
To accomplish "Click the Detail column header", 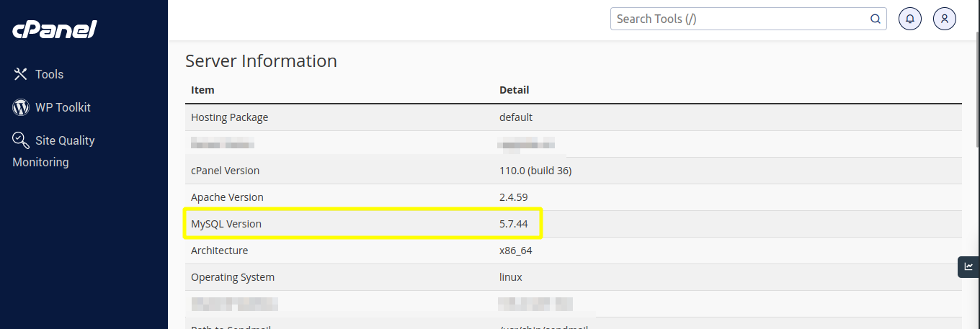I will point(514,90).
